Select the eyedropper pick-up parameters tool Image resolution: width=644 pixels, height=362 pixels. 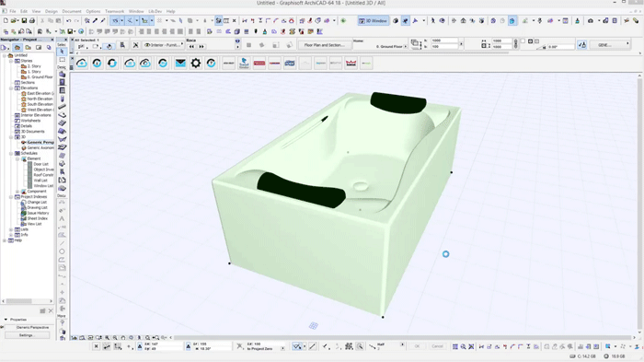(x=95, y=20)
